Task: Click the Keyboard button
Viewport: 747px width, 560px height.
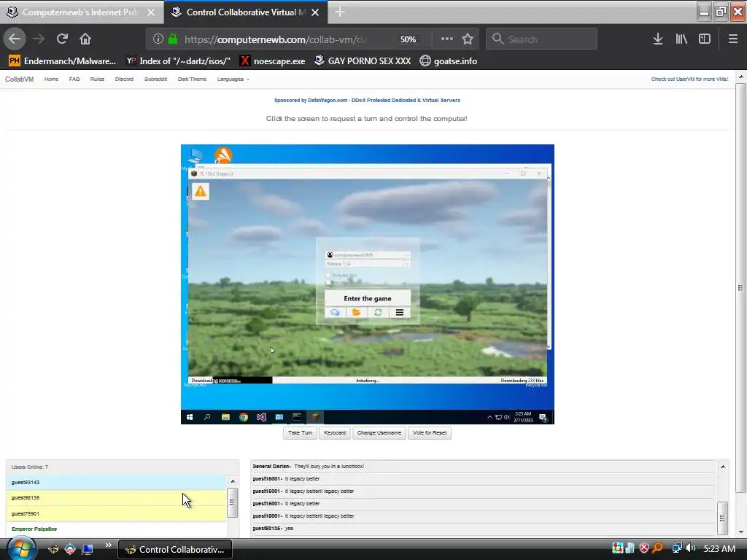Action: point(334,433)
